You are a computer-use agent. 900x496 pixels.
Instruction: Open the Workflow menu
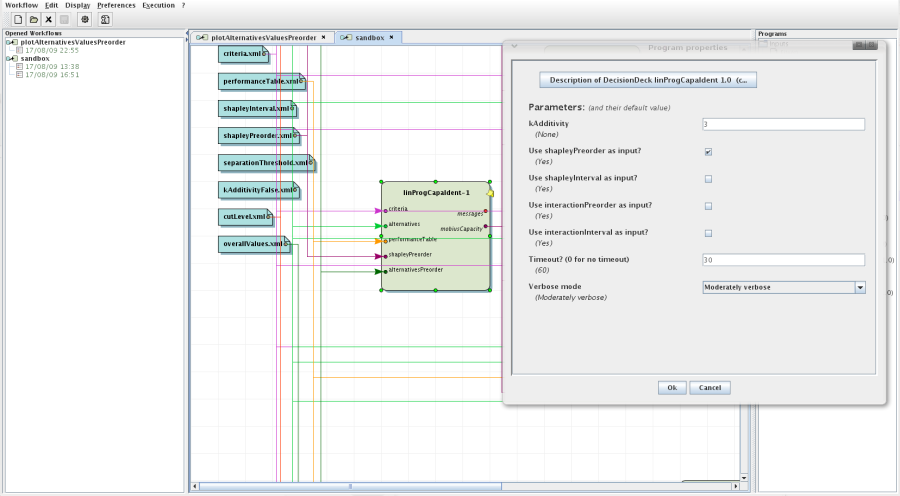[x=21, y=5]
